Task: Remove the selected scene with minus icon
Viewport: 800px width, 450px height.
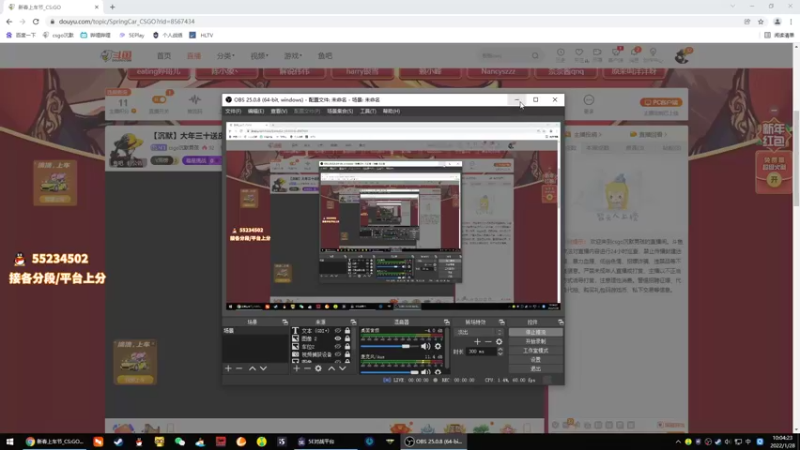Action: pyautogui.click(x=239, y=368)
